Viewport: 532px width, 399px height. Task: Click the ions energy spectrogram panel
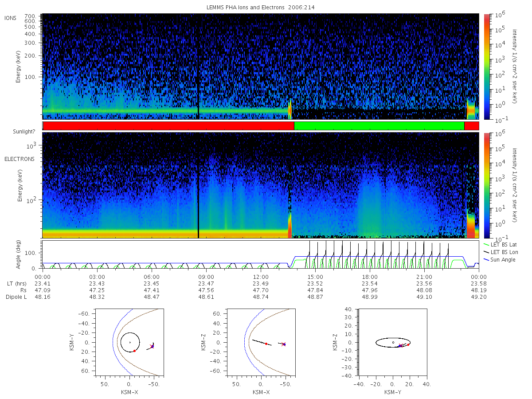[x=261, y=66]
